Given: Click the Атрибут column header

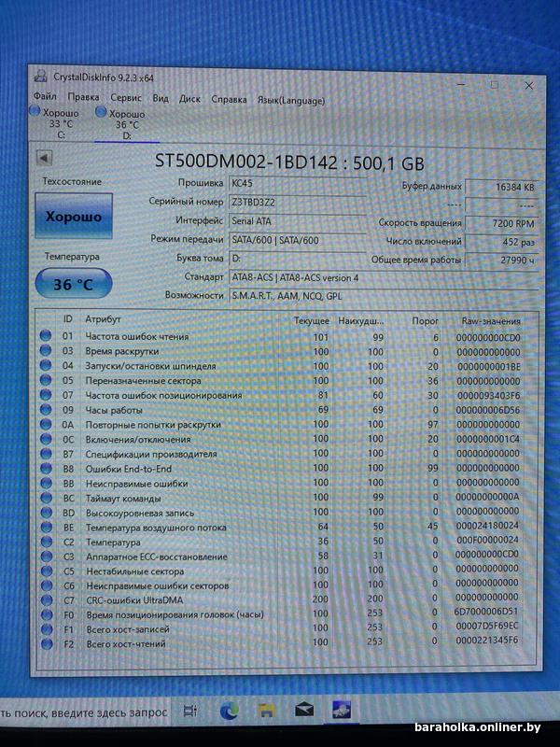Looking at the screenshot, I should 104,319.
